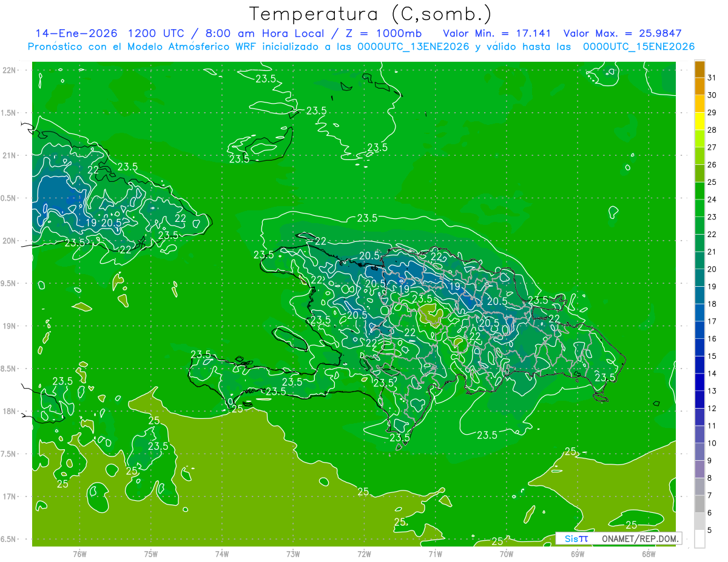Click the 69W longitude axis label

578,554
